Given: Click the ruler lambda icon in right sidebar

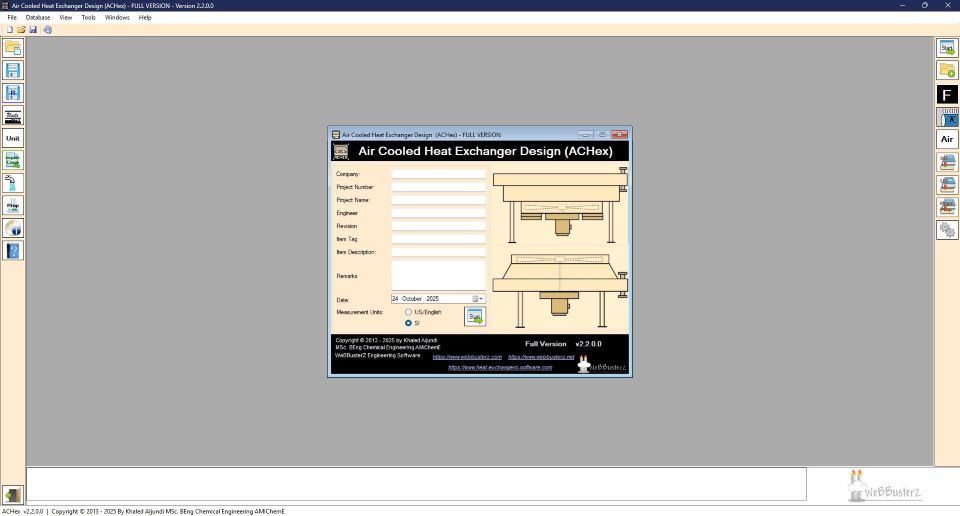Looking at the screenshot, I should click(x=947, y=117).
